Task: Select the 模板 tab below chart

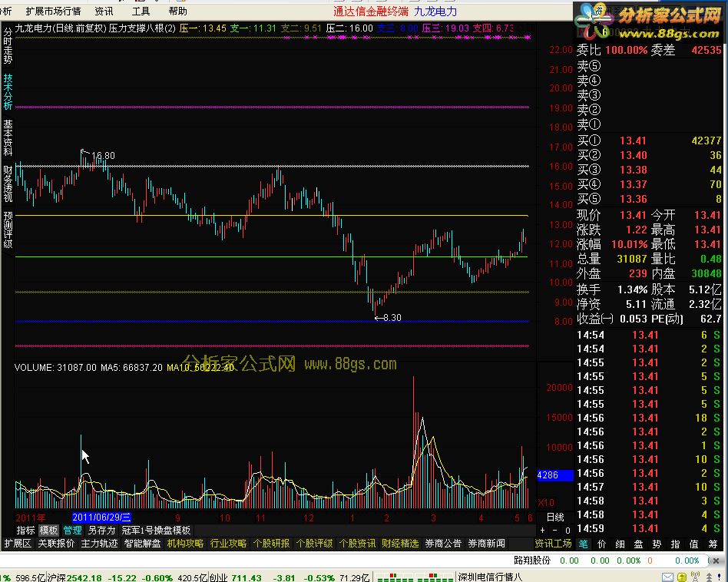Action: 48,530
